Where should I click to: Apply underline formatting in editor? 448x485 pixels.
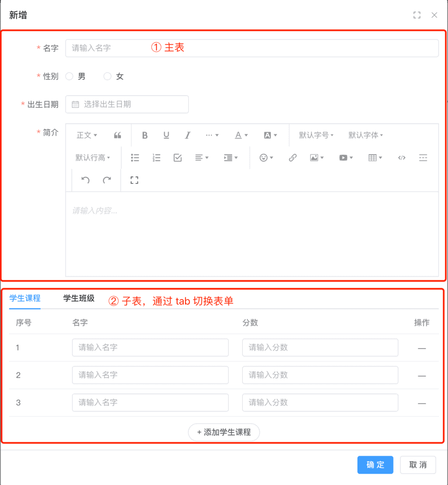coord(166,135)
